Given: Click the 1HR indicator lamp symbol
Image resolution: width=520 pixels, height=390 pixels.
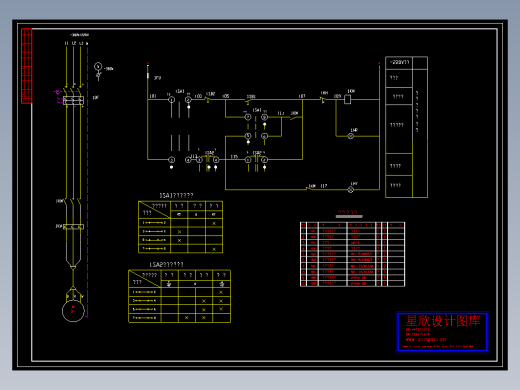Looking at the screenshot, I should pos(351,136).
